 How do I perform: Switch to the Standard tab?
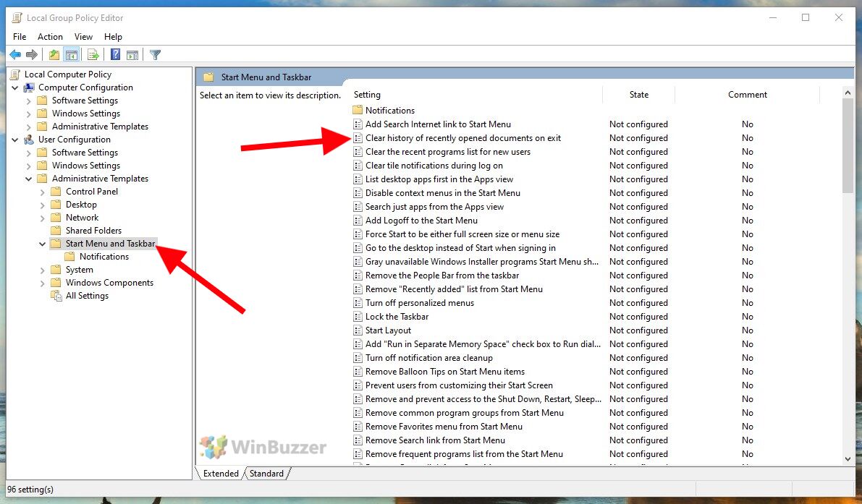pos(266,474)
